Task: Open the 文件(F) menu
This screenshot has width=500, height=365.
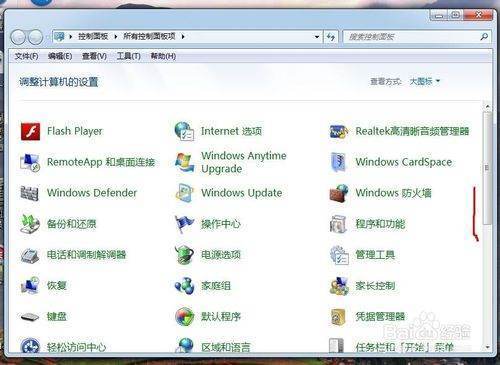Action: (x=26, y=56)
